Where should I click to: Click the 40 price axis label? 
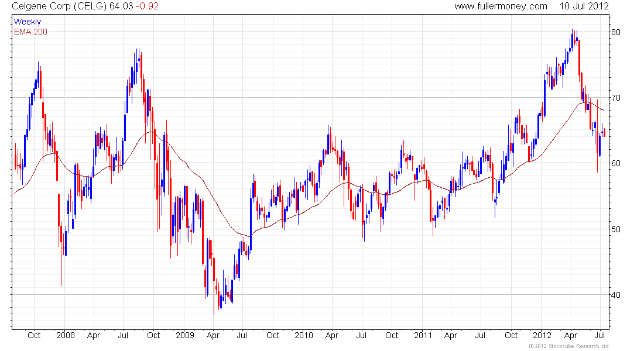(616, 295)
